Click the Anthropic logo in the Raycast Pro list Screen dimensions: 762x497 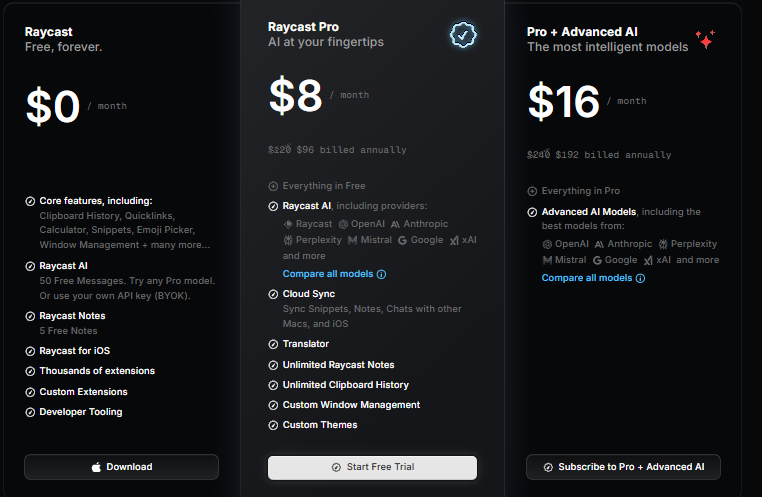(396, 224)
